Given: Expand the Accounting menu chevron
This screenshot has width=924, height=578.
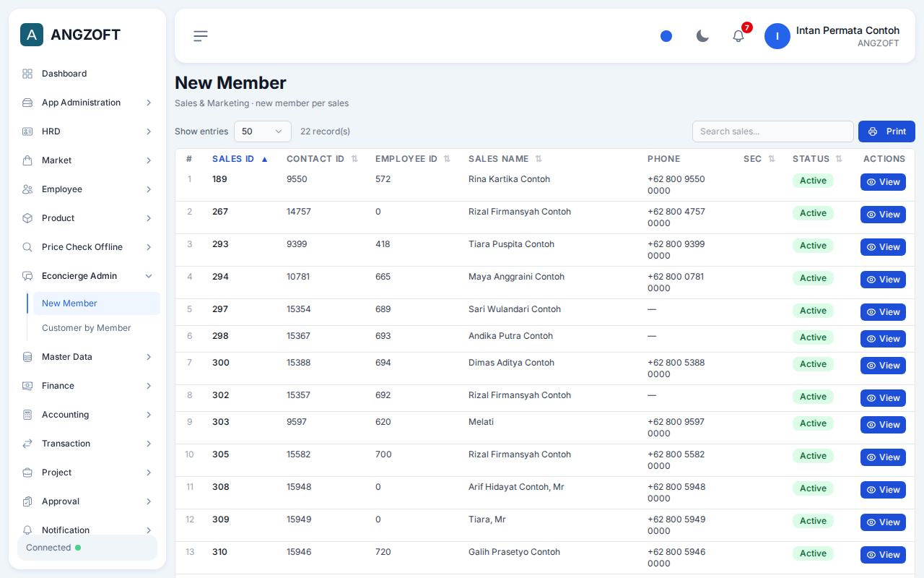Looking at the screenshot, I should [149, 415].
